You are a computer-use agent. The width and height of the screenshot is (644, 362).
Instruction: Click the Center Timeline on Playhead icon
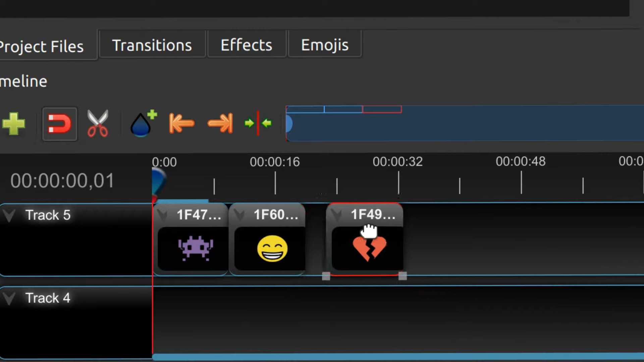click(x=258, y=123)
